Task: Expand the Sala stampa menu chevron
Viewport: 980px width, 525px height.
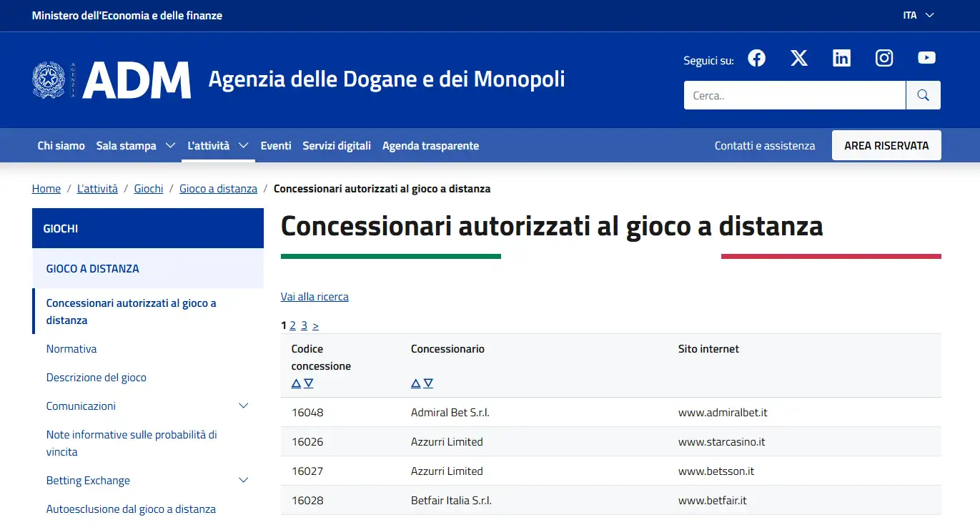Action: (170, 145)
